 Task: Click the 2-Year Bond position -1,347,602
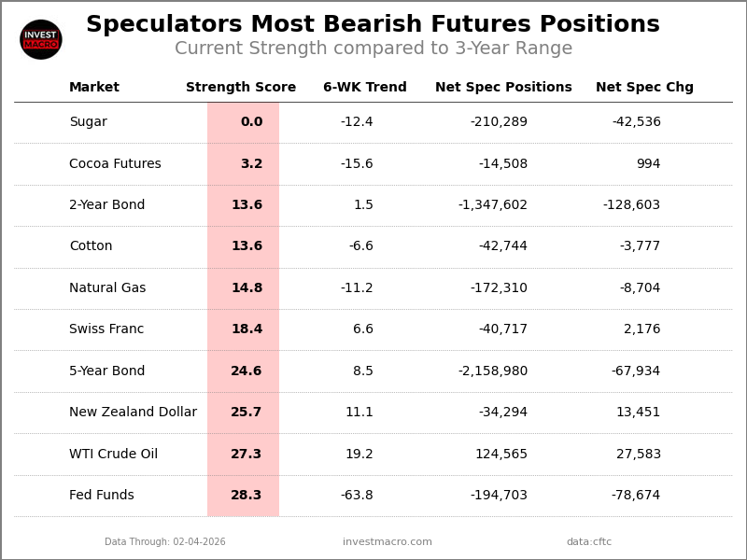tap(492, 205)
